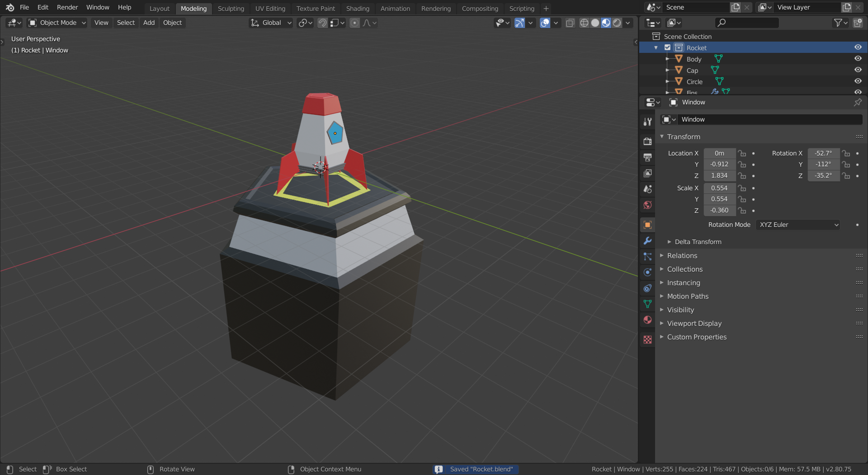Open the transform orientation dropdown showing Global
The width and height of the screenshot is (868, 475).
(x=270, y=23)
